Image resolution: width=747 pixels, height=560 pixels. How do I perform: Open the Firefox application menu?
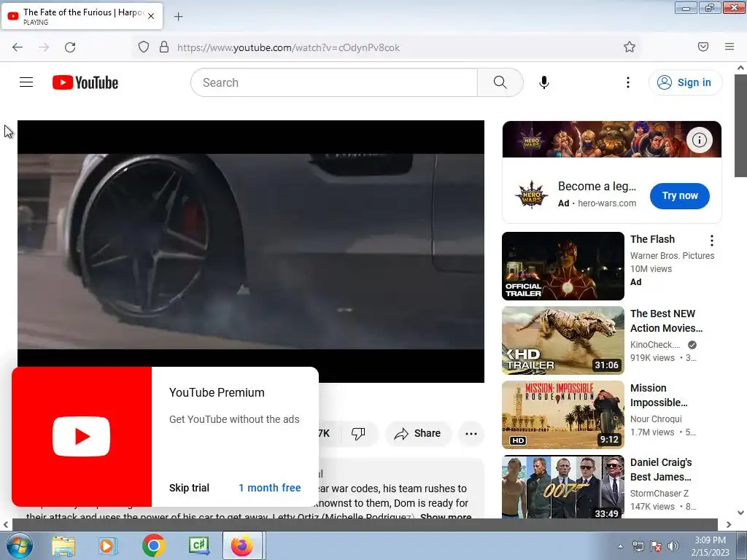[x=729, y=47]
